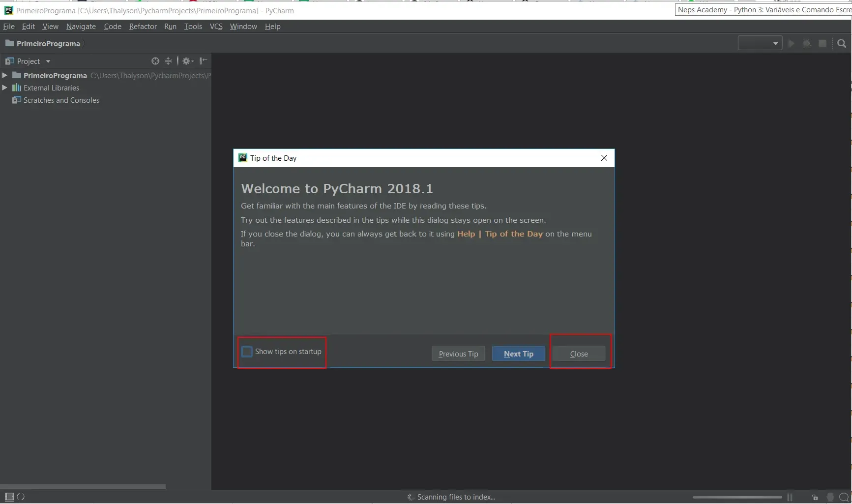This screenshot has height=504, width=852.
Task: Click the Neps Academy browser tab tooltip
Action: 764,9
